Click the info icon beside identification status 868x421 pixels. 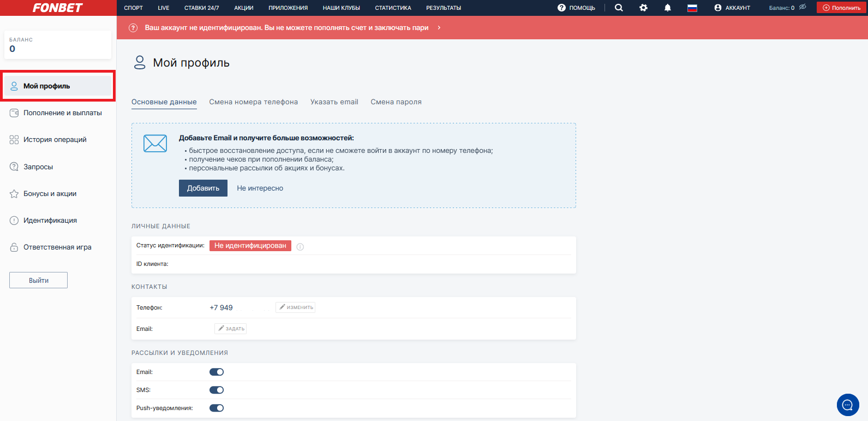(300, 246)
